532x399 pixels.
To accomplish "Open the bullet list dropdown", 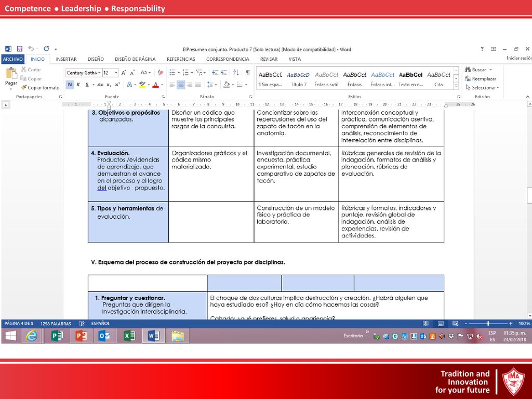I will [179, 73].
